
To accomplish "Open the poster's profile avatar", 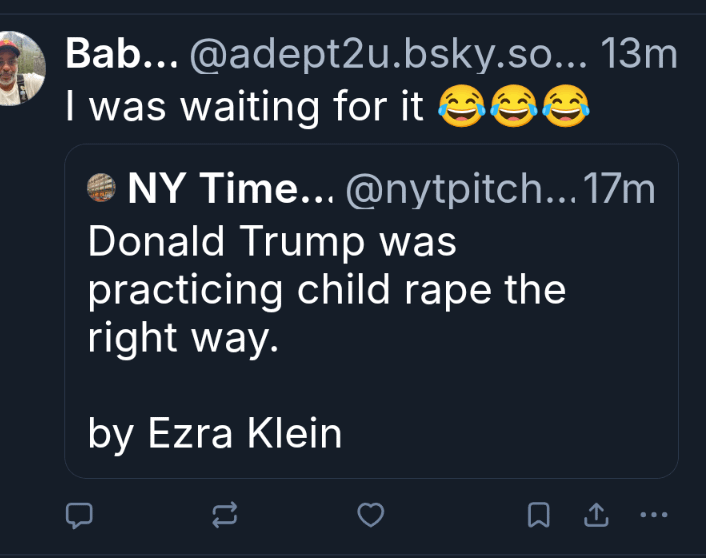I will (x=22, y=67).
